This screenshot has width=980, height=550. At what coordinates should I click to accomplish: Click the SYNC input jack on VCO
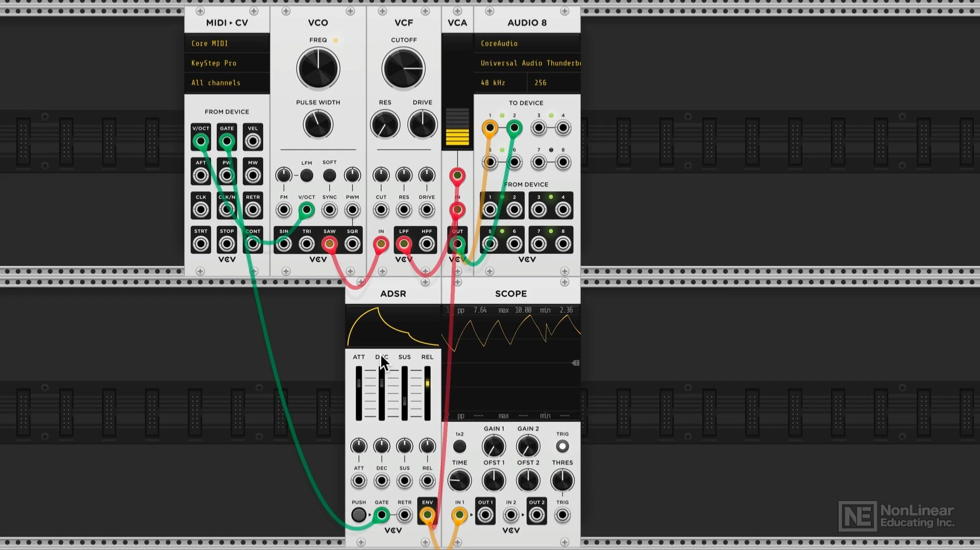tap(329, 210)
